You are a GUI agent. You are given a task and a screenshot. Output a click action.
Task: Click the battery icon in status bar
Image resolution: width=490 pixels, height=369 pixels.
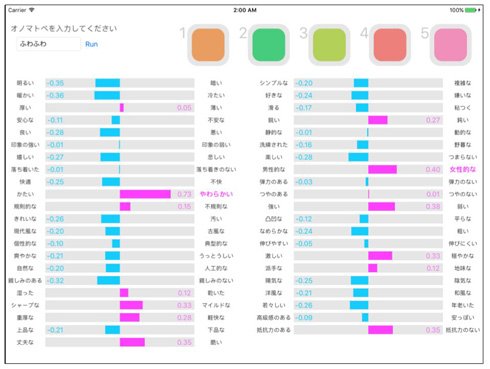(x=471, y=10)
